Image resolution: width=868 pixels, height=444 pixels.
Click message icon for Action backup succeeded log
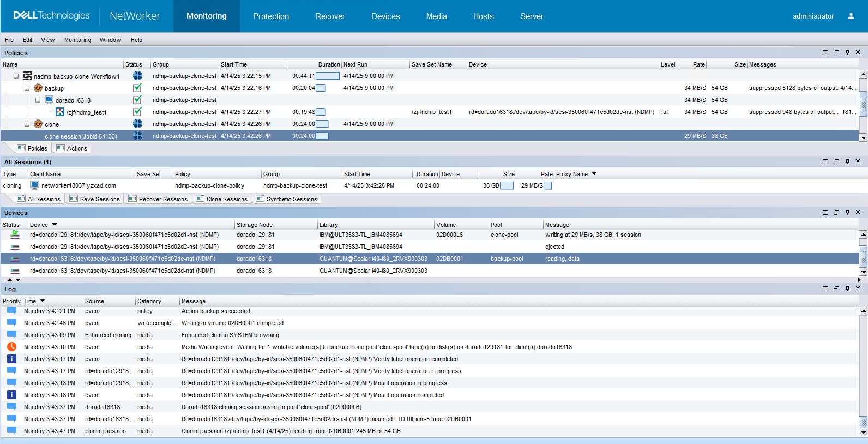[11, 311]
